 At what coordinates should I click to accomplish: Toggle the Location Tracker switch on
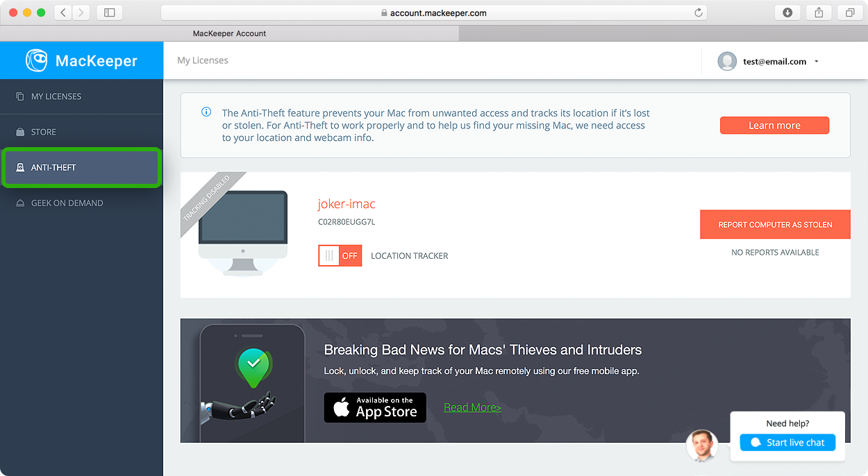click(x=340, y=255)
